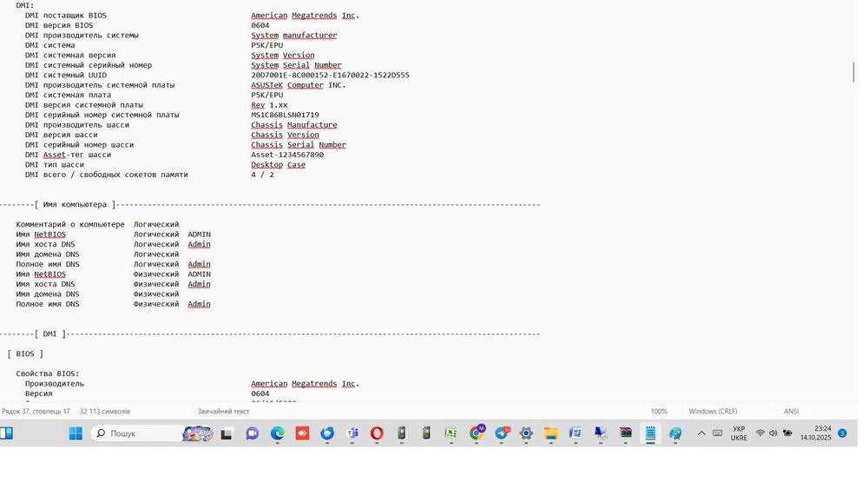Click the Комментарий о компьютере row label
The image size is (868, 489).
(x=70, y=225)
